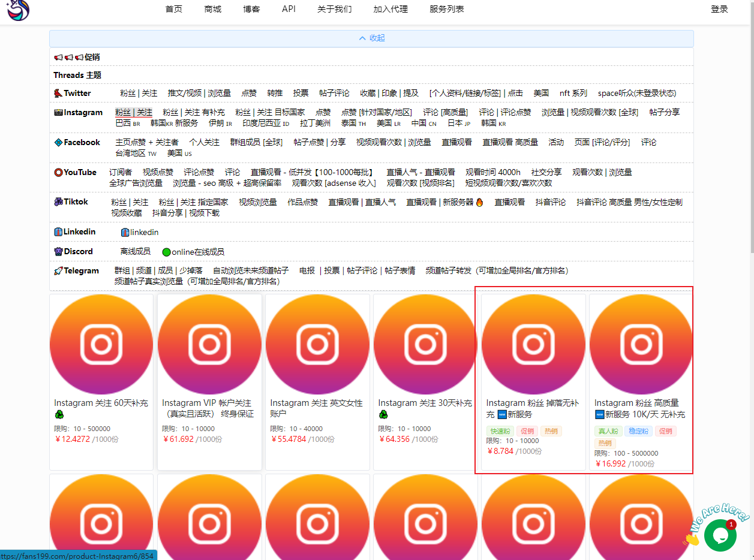Click the 快速粉 tag on 掉落无补充 card
Image resolution: width=754 pixels, height=560 pixels.
click(500, 431)
